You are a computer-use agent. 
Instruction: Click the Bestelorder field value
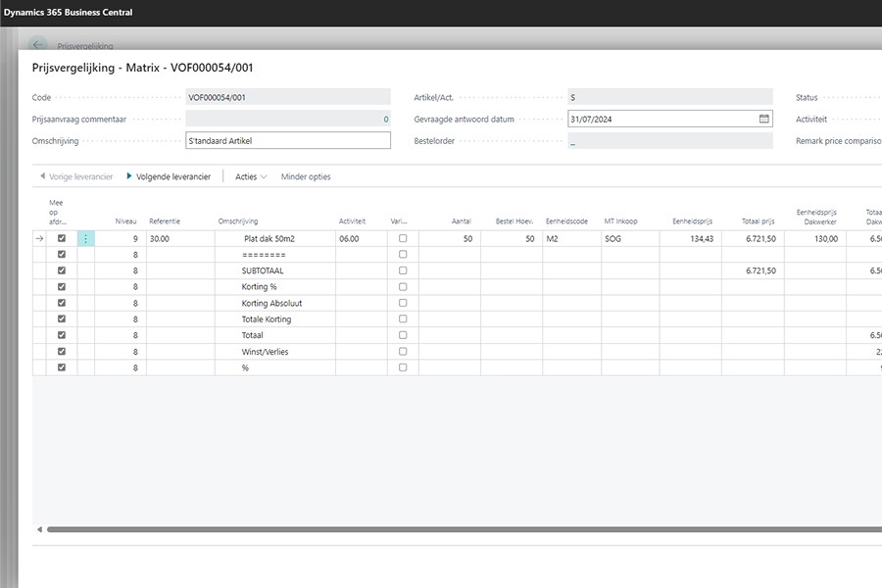(669, 141)
